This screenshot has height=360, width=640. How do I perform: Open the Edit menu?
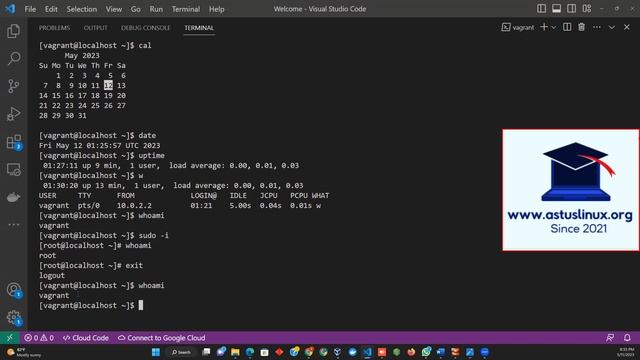(51, 9)
